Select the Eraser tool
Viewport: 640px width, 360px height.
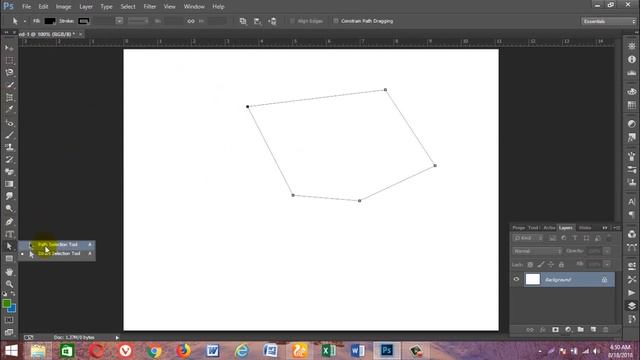(9, 172)
